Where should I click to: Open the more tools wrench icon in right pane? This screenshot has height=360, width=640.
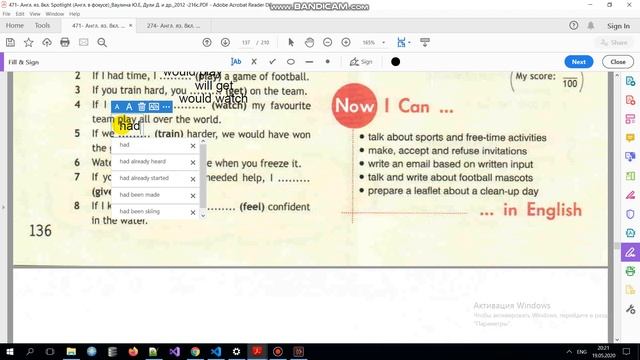(x=630, y=309)
